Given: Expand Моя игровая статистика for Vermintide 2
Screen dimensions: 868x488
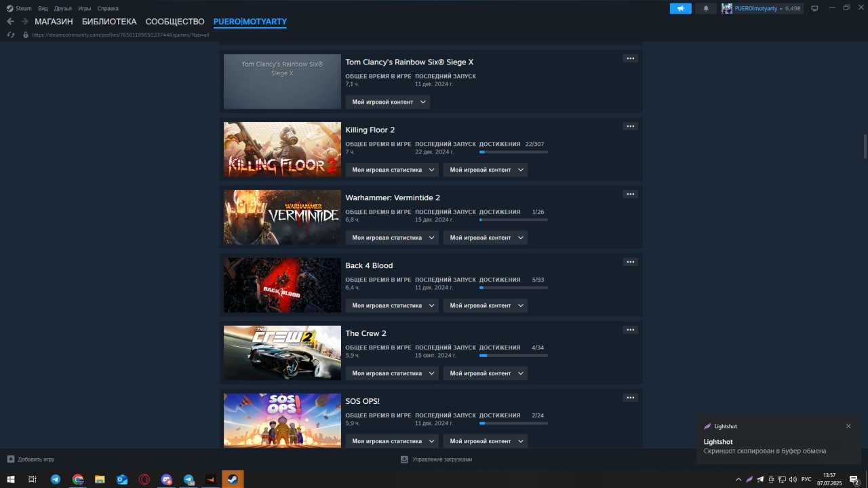Looking at the screenshot, I should pyautogui.click(x=392, y=238).
